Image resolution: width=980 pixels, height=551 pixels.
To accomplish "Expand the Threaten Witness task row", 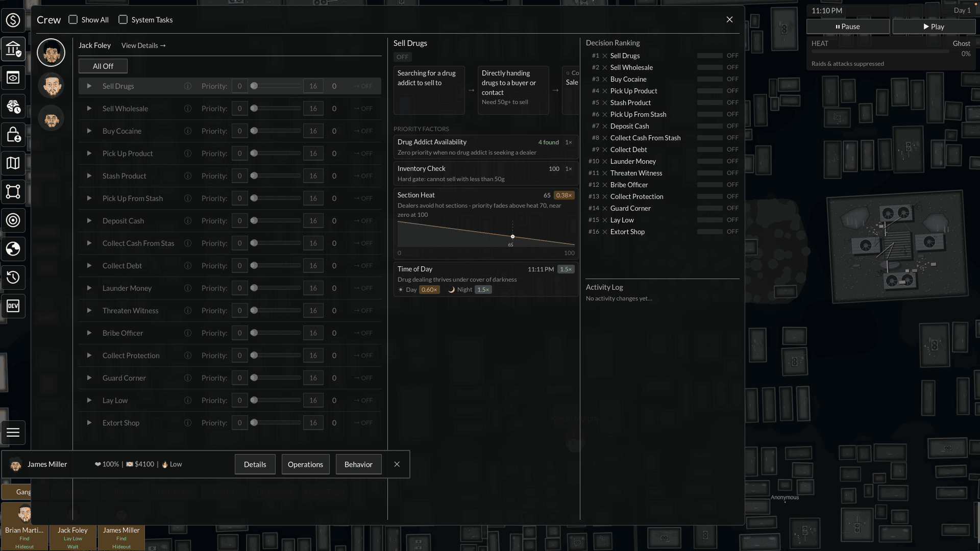I will (89, 311).
